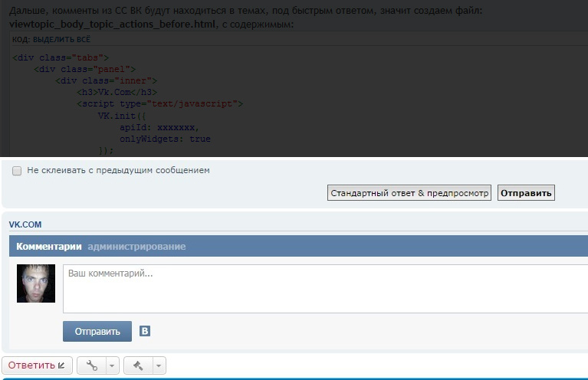Click the user avatar photo
The height and width of the screenshot is (380, 588).
point(36,283)
